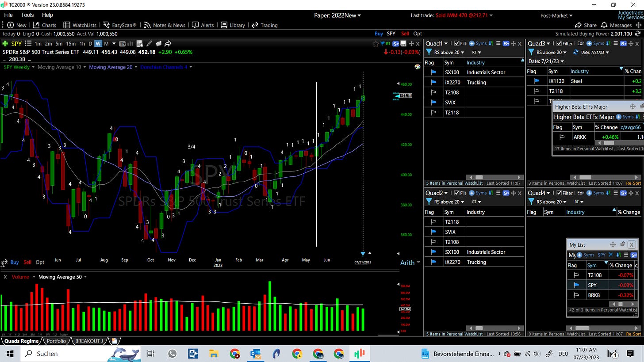Viewport: 644px width, 362px height.
Task: Click the Messages bell icon
Action: click(604, 25)
